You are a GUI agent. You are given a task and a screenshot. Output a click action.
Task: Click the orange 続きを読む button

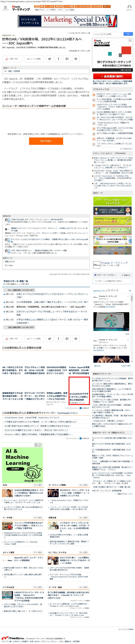point(46,141)
